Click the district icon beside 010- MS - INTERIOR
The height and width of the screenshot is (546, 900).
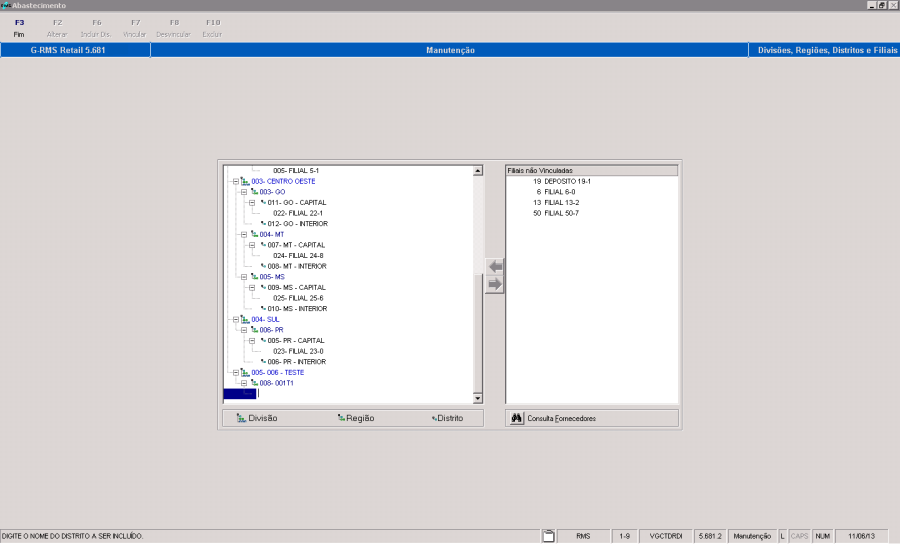(x=263, y=309)
